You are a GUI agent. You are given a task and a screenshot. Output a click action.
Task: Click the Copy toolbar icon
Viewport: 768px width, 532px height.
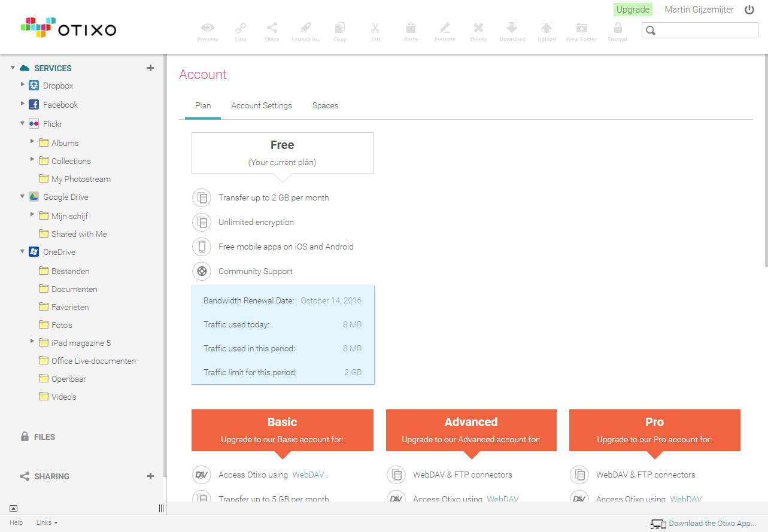pos(340,28)
